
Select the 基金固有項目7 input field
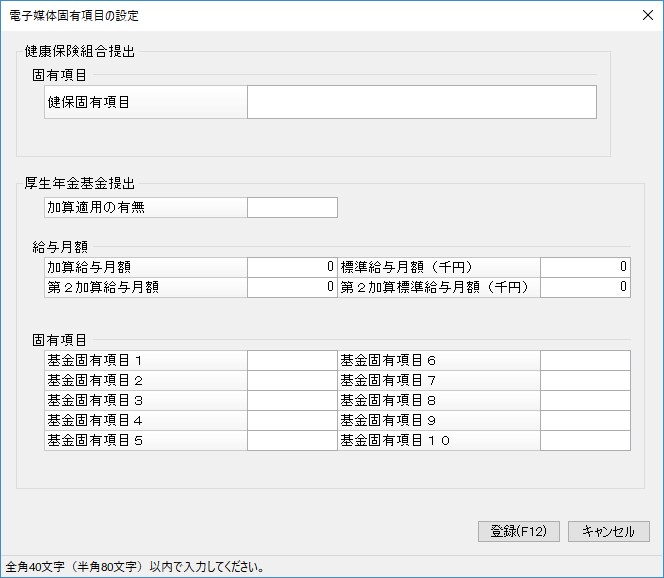point(585,380)
